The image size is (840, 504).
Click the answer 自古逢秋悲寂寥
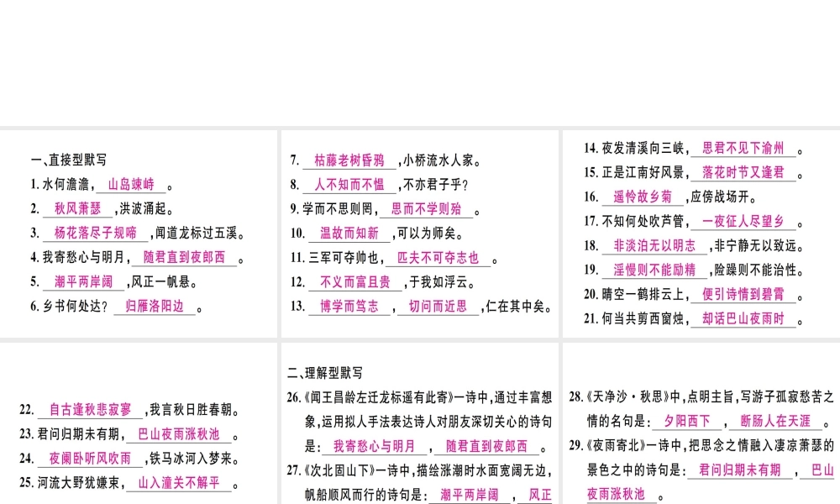point(90,410)
